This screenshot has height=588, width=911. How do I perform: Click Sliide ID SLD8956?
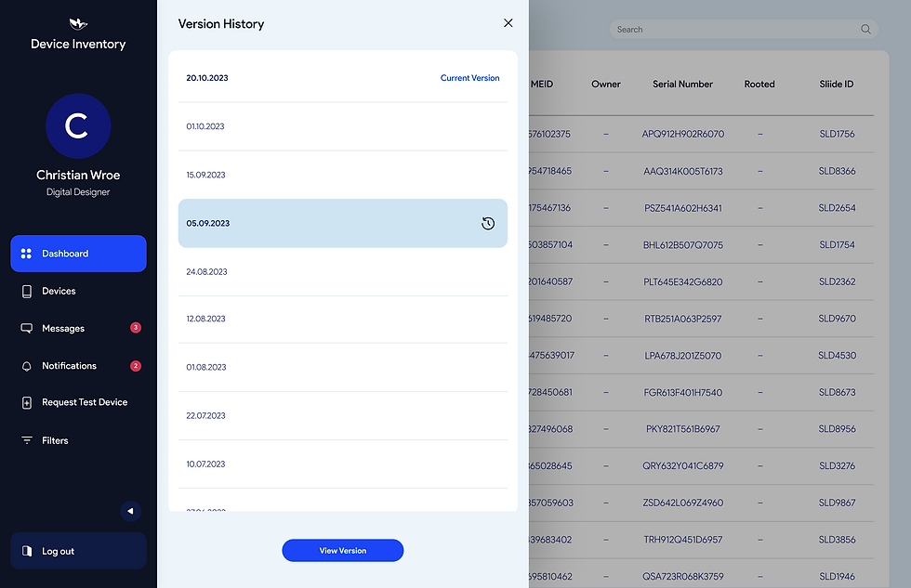click(837, 429)
